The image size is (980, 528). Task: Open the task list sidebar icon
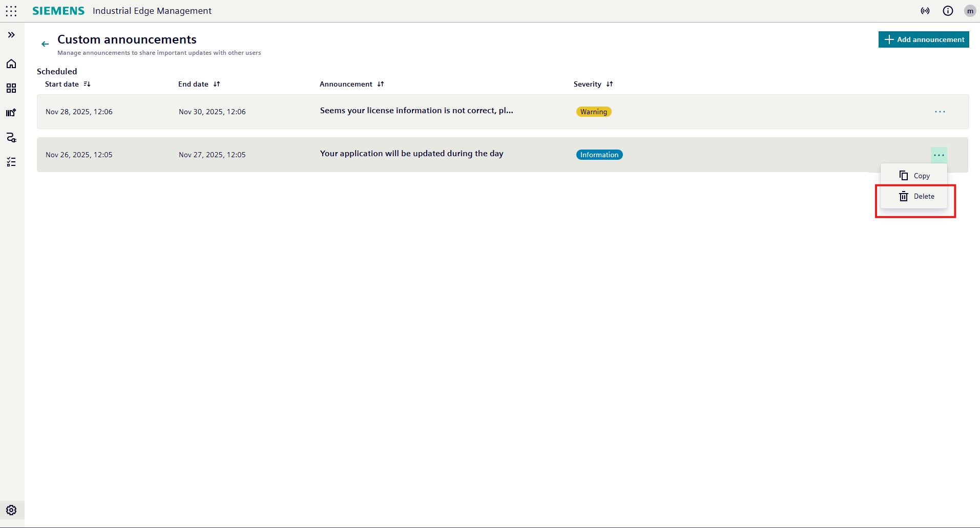pyautogui.click(x=11, y=162)
